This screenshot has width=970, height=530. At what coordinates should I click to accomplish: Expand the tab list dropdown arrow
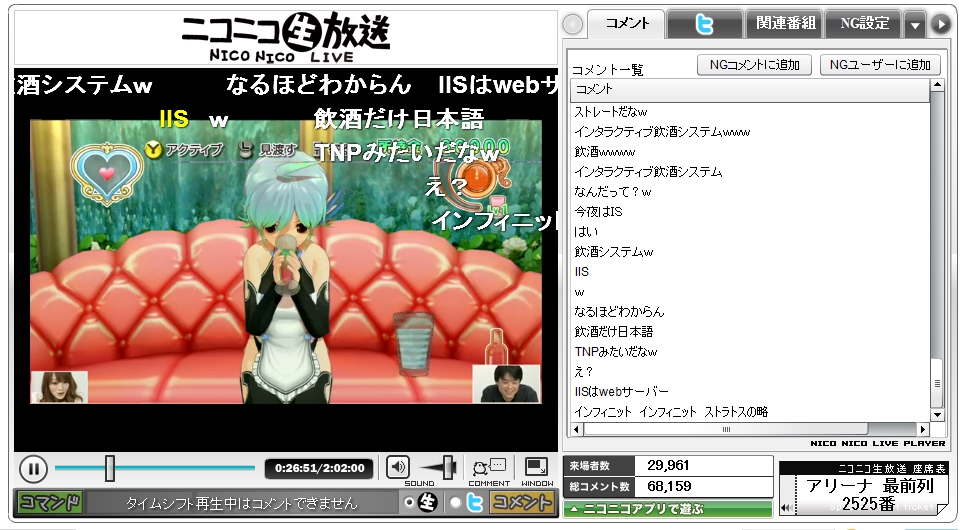pyautogui.click(x=914, y=24)
